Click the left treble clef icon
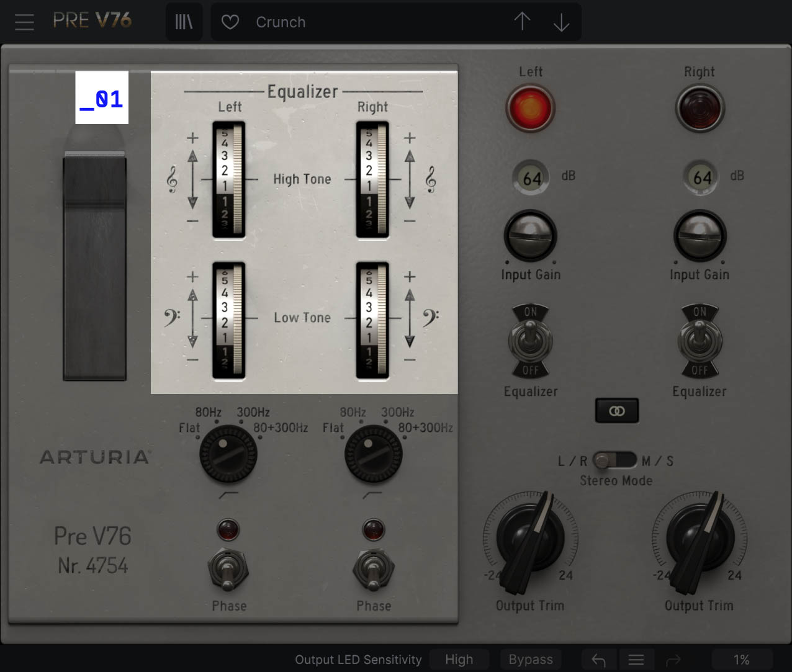Screen dimensions: 792x672 [172, 180]
